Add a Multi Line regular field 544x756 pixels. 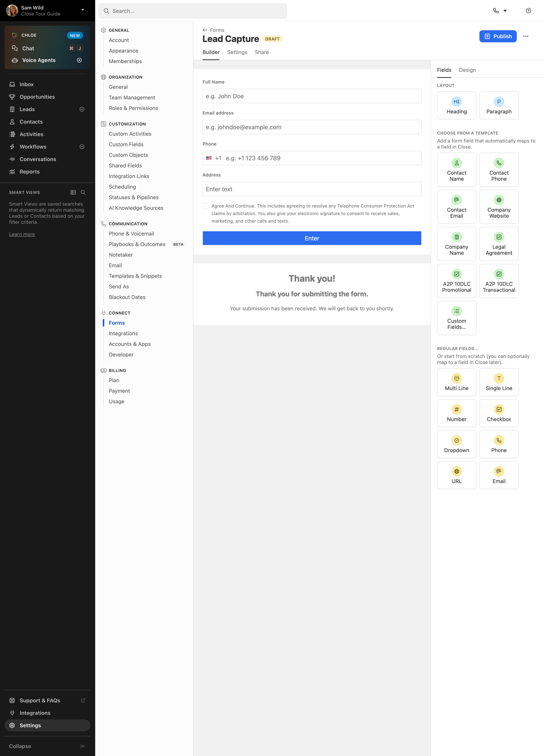pos(456,382)
